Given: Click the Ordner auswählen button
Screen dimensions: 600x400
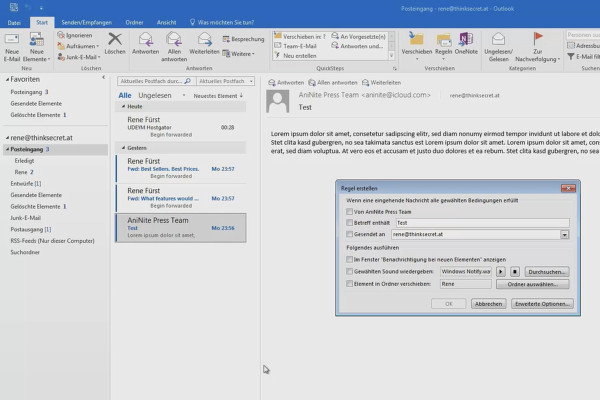Looking at the screenshot, I should (532, 284).
